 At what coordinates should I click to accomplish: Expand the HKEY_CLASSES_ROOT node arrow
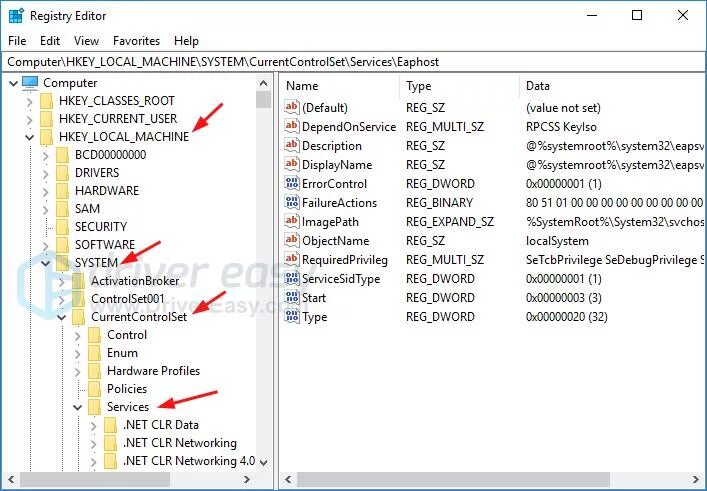pos(30,101)
